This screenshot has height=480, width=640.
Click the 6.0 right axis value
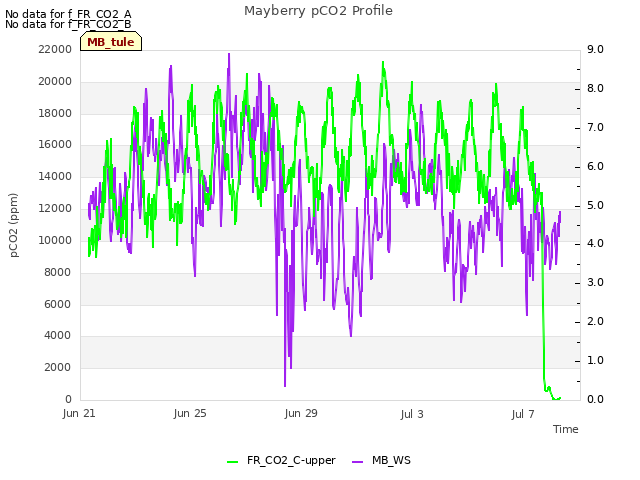click(x=595, y=167)
